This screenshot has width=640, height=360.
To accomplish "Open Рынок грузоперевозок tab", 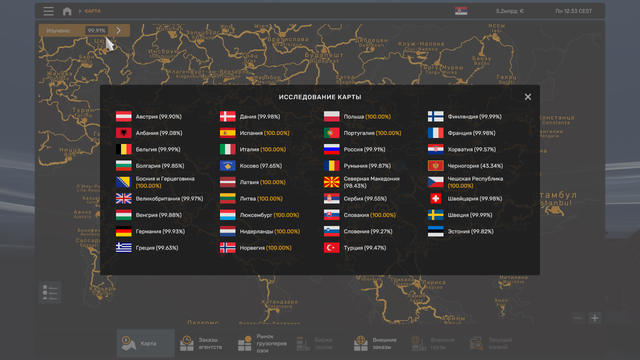I will pos(262,343).
